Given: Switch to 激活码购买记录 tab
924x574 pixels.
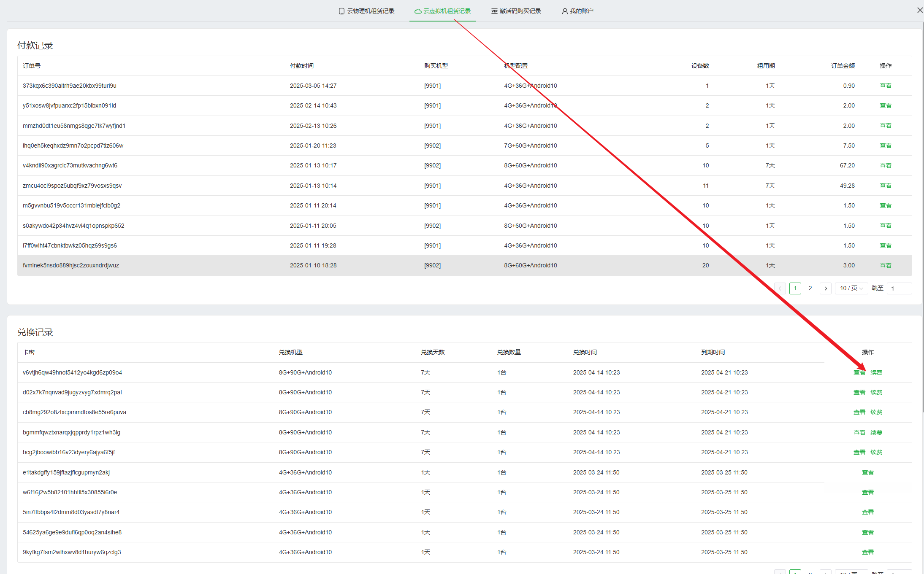Looking at the screenshot, I should (x=516, y=11).
